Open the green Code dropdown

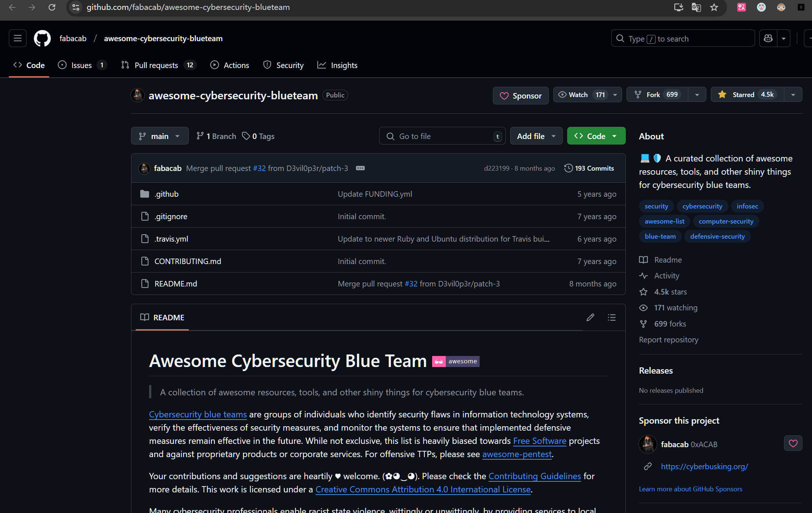pos(596,136)
